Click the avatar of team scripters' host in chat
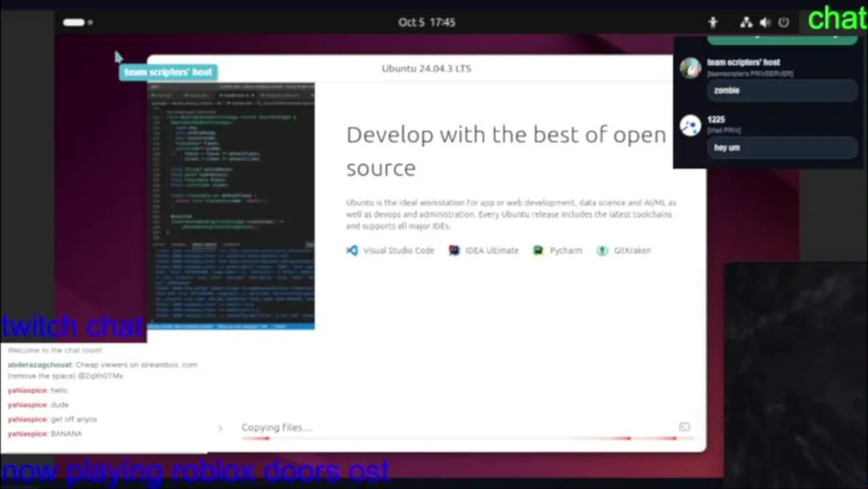The image size is (868, 489). 690,68
